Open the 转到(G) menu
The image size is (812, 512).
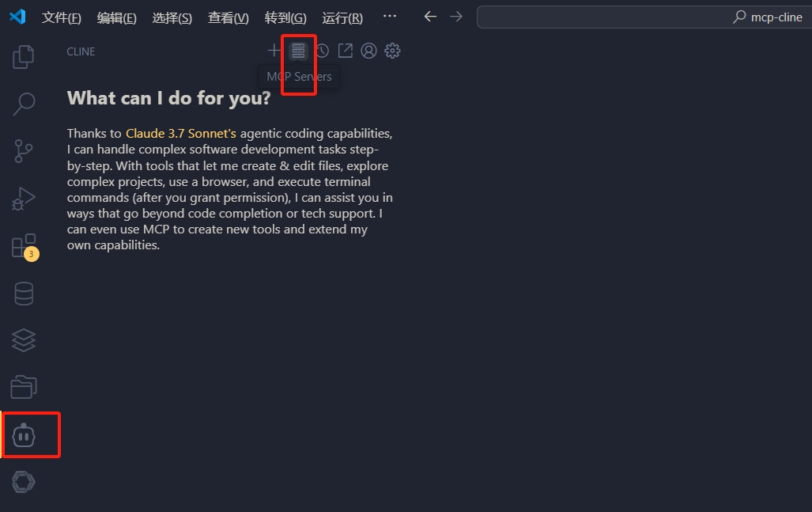(x=285, y=17)
